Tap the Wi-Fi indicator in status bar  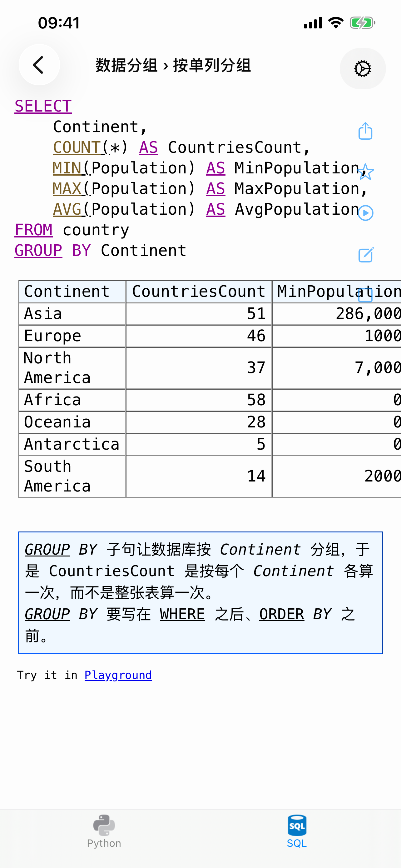pos(336,22)
